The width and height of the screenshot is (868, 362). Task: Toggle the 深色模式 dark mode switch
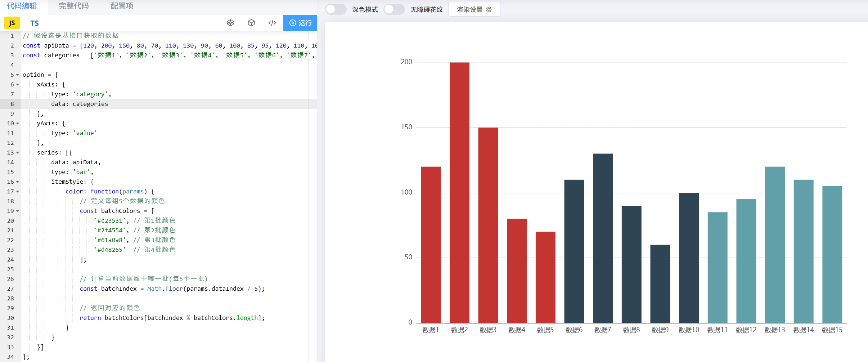pyautogui.click(x=336, y=9)
